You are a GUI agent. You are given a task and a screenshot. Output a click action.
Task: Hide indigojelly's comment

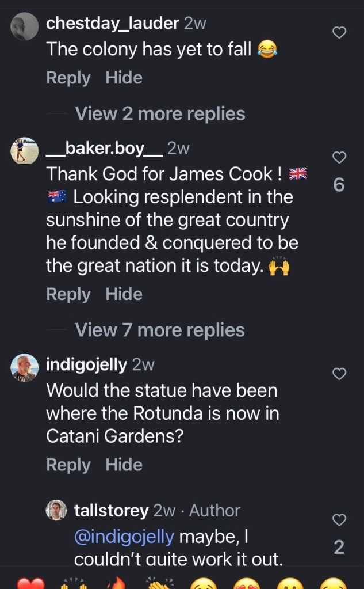(124, 465)
